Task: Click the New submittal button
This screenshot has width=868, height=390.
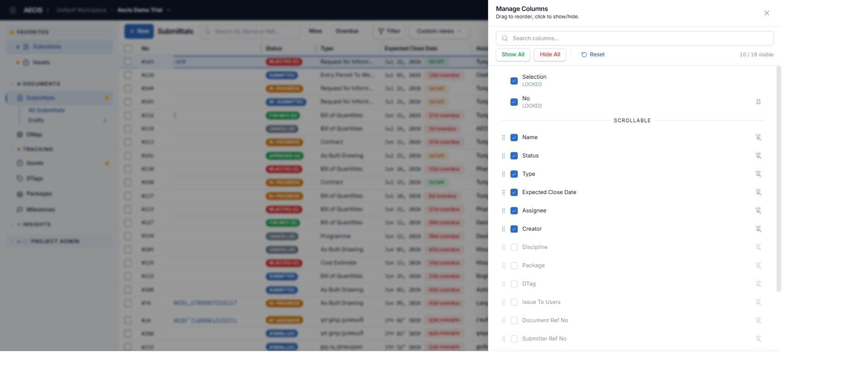Action: 139,31
